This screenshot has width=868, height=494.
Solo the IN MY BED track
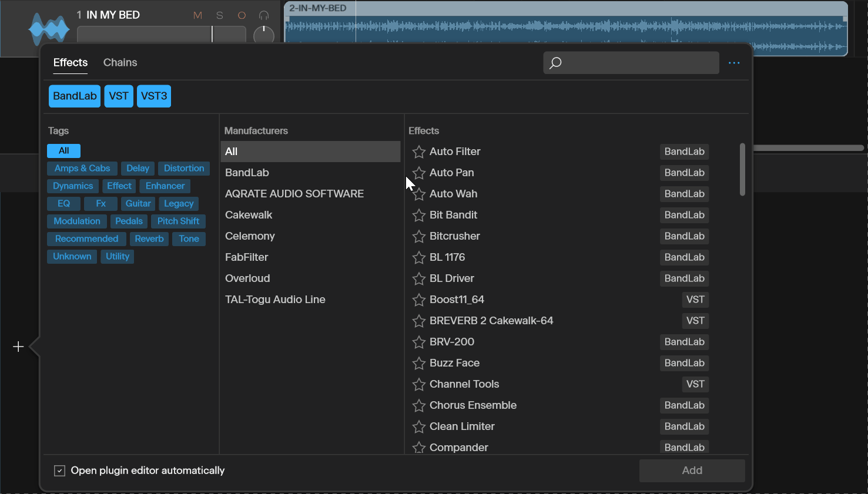point(220,16)
